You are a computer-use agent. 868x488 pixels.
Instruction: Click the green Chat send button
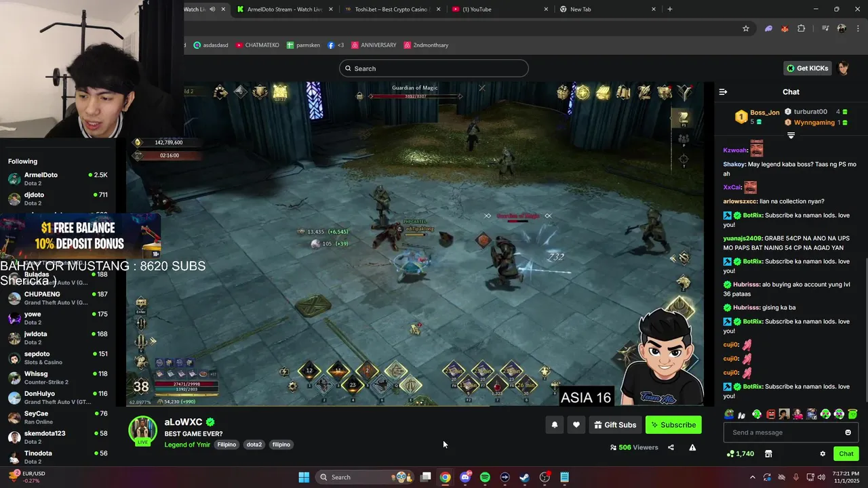point(846,453)
